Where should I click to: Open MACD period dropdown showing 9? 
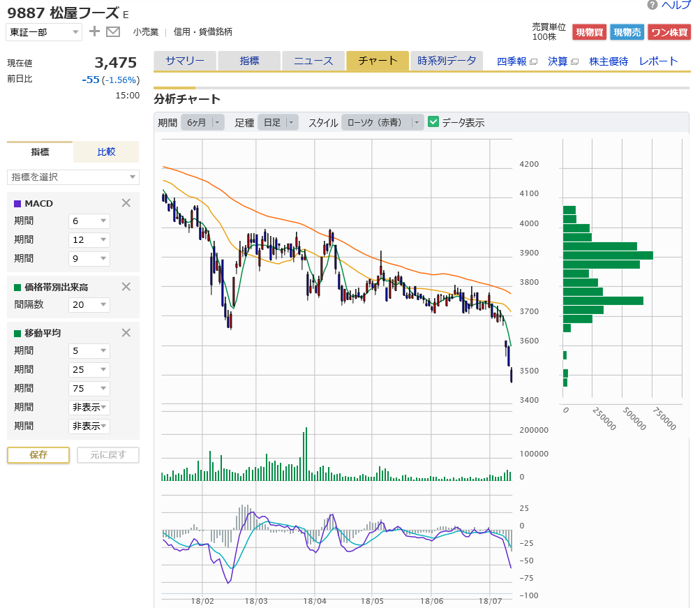(89, 258)
